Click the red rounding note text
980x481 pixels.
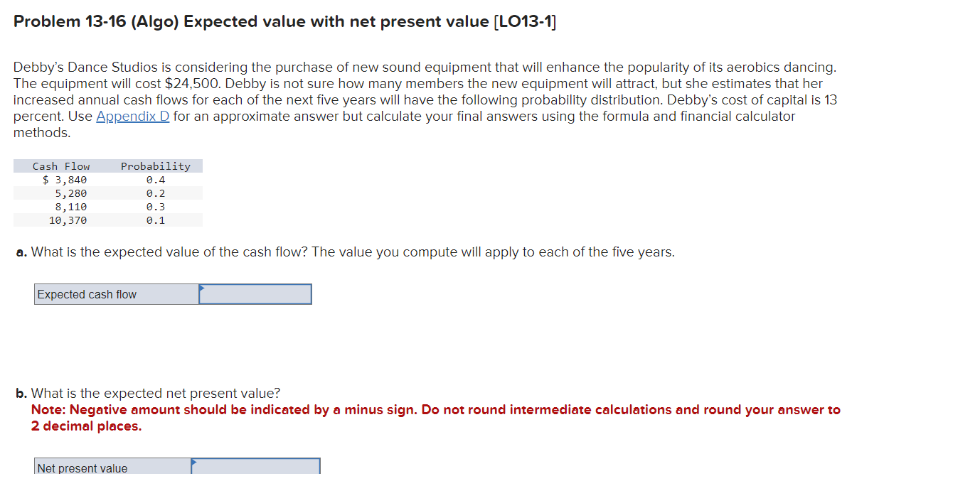435,416
